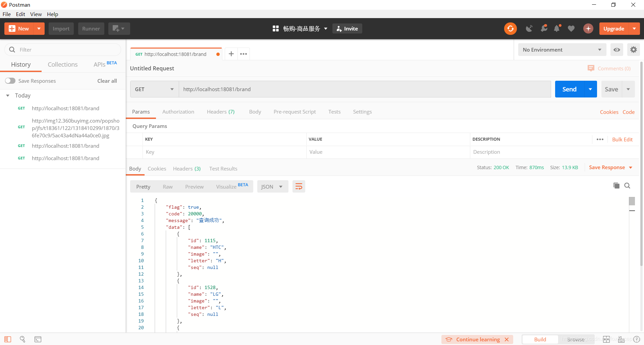
Task: Add a new request tab
Action: tap(231, 54)
